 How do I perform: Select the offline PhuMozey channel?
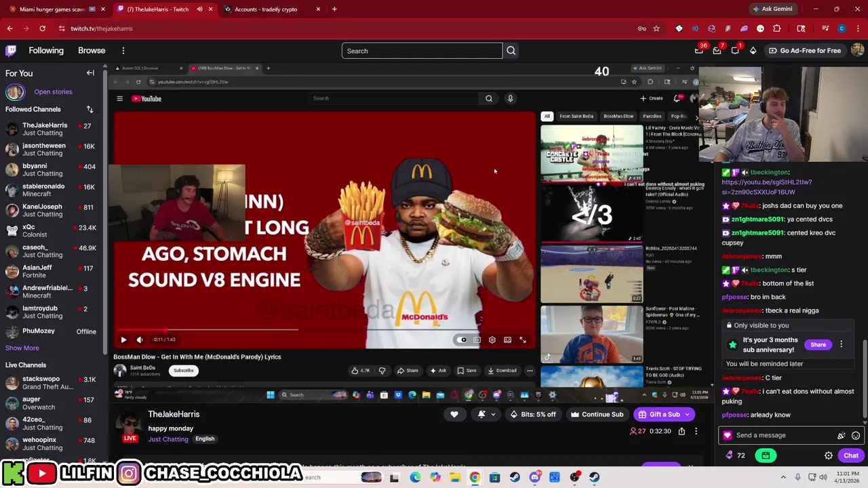[51, 331]
